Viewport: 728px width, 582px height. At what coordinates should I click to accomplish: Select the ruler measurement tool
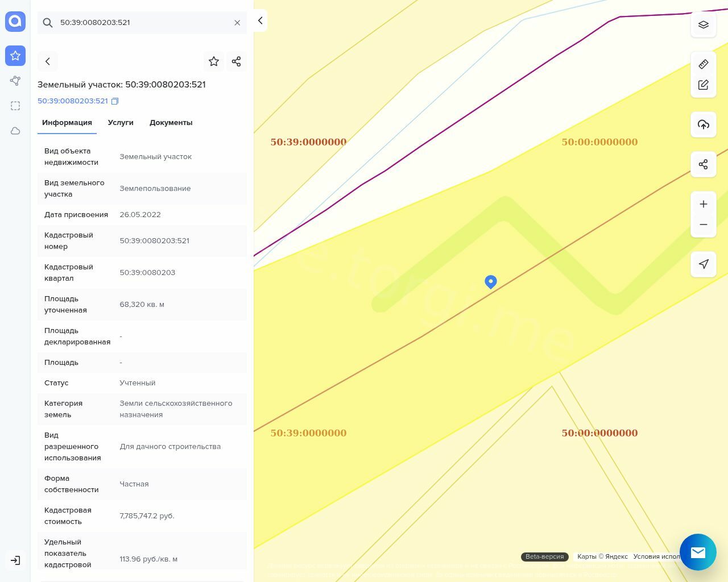[703, 64]
